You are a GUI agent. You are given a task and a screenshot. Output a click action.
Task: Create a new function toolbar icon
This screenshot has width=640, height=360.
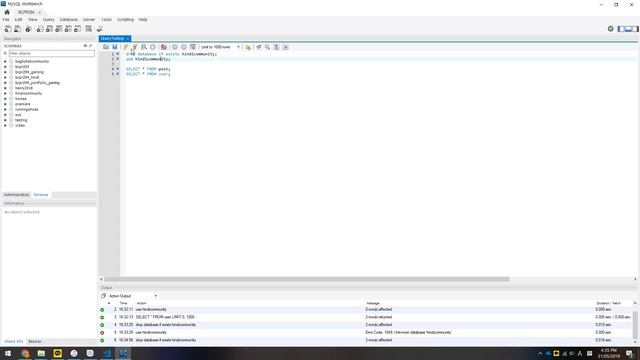point(77,29)
